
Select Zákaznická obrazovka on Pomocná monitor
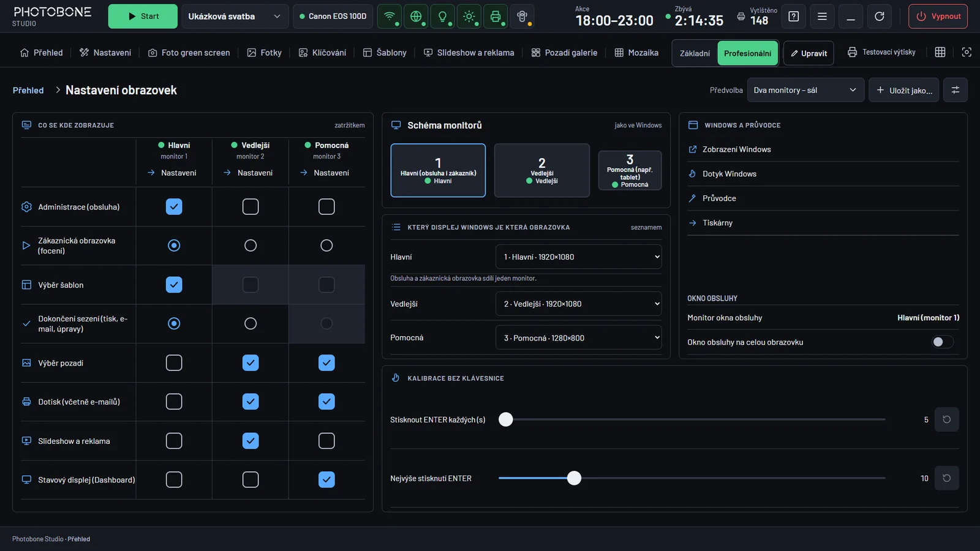tap(326, 246)
